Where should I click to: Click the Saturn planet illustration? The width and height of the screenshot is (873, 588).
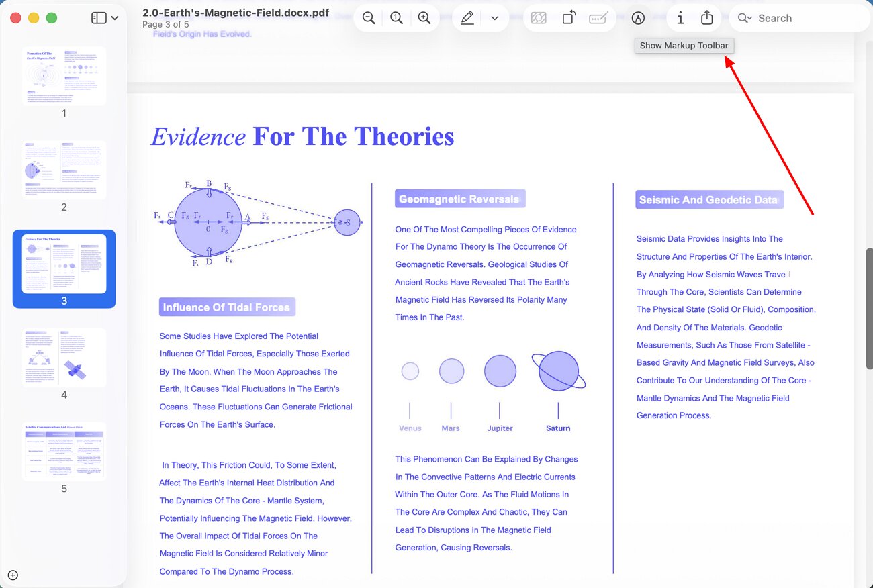pos(559,371)
